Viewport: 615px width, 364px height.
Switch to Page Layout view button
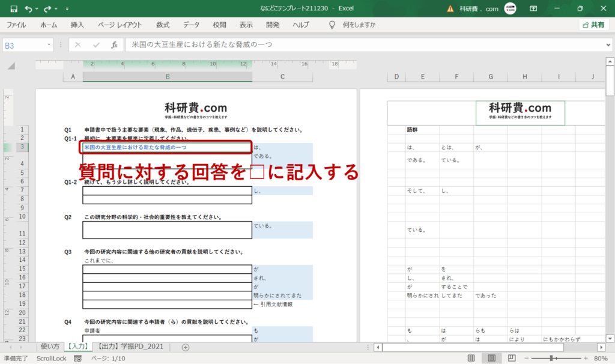coord(491,358)
